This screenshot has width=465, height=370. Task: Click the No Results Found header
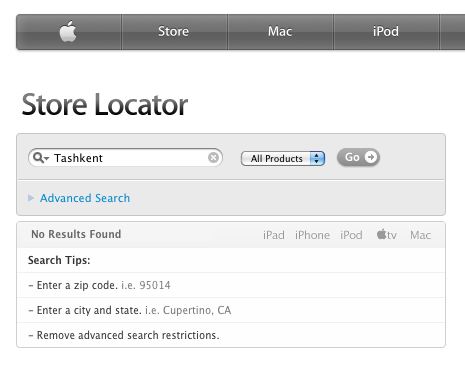tap(76, 234)
